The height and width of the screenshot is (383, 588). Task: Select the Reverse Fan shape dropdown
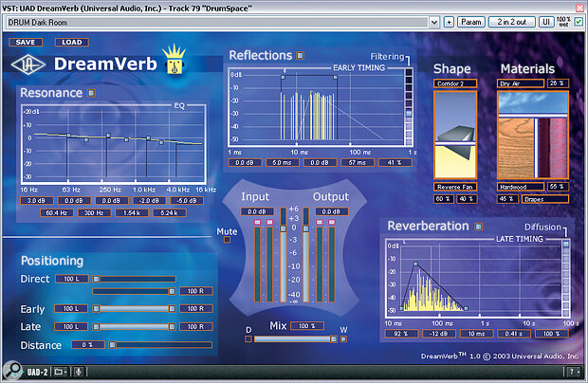point(455,187)
